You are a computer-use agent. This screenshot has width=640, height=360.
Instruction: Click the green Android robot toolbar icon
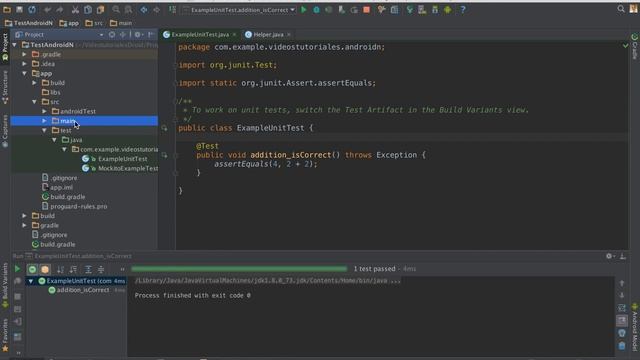pos(448,9)
